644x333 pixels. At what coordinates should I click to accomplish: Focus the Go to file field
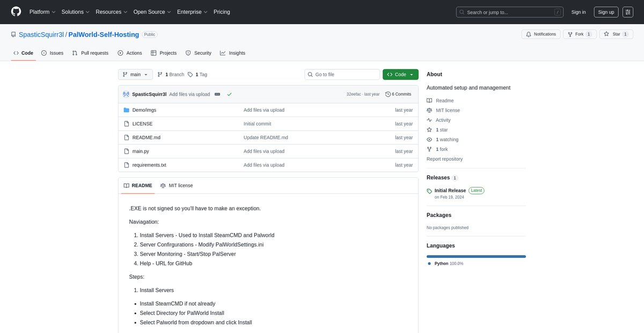tap(342, 75)
